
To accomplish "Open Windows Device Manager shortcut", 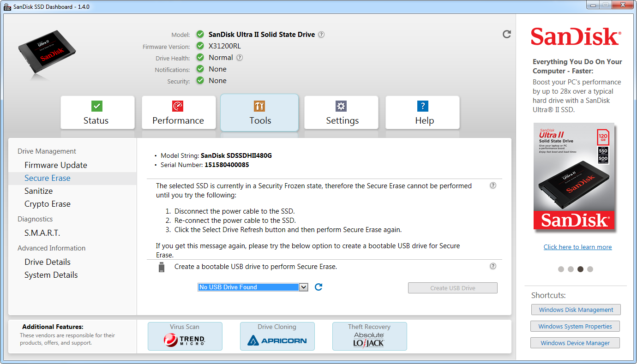I will tap(575, 343).
